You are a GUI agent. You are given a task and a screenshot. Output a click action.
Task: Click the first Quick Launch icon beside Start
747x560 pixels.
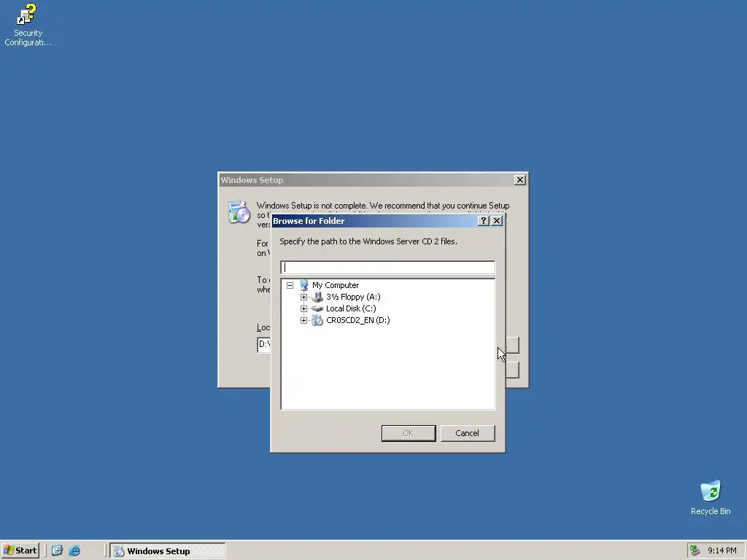[57, 551]
